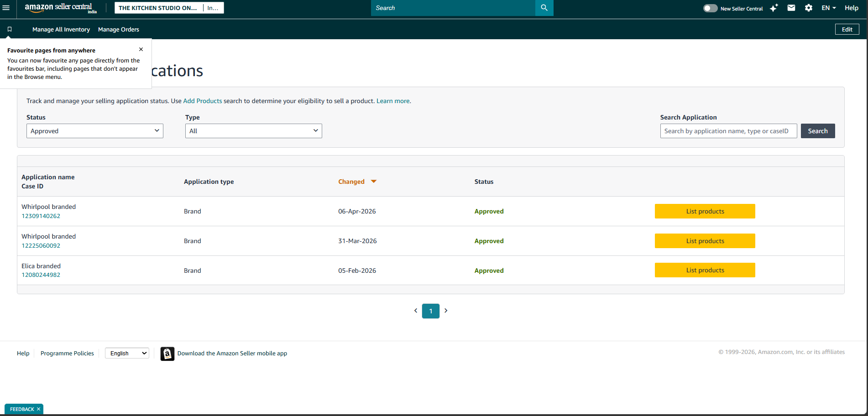Image resolution: width=868 pixels, height=416 pixels.
Task: Click the magnifier search icon button
Action: point(544,8)
